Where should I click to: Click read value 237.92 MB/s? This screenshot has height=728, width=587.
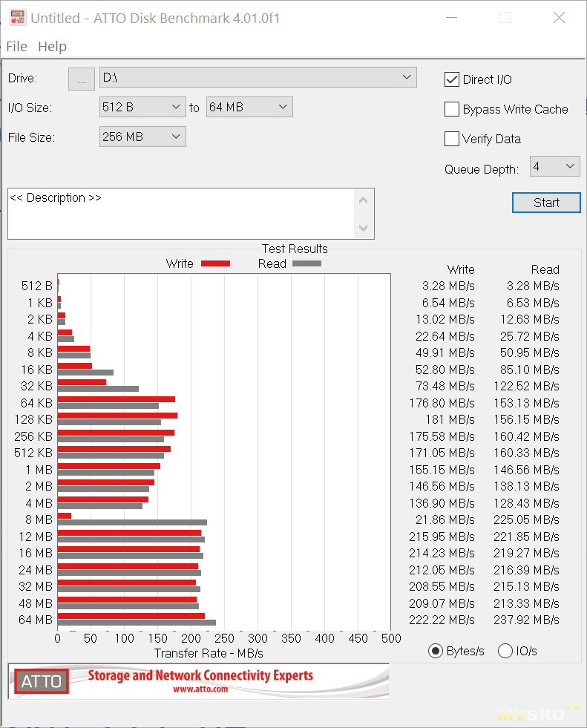[x=527, y=620]
